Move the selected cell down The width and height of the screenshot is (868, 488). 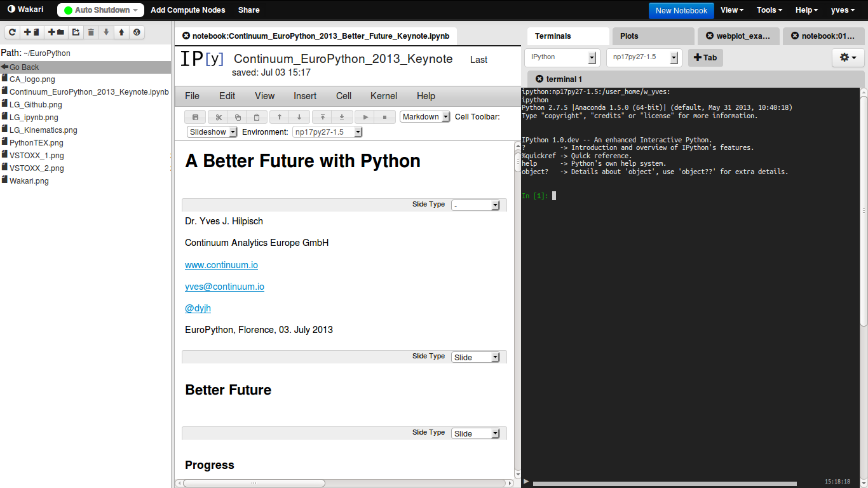299,117
